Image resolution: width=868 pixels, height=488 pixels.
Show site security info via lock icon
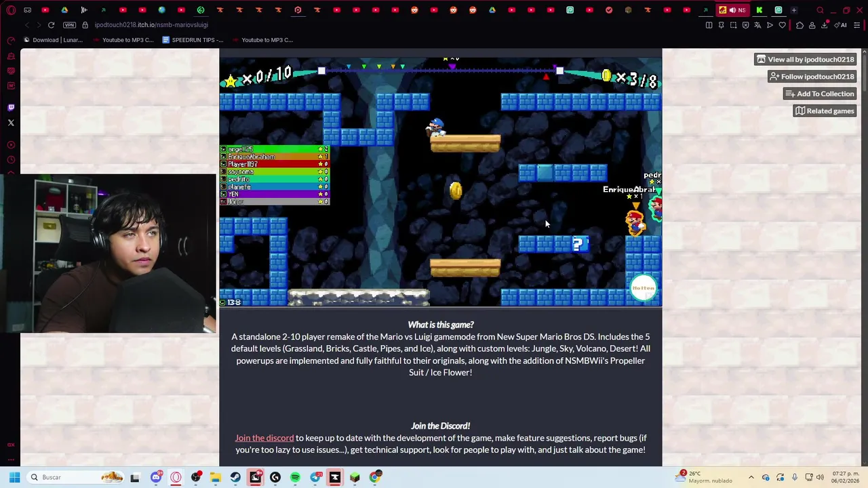[85, 25]
